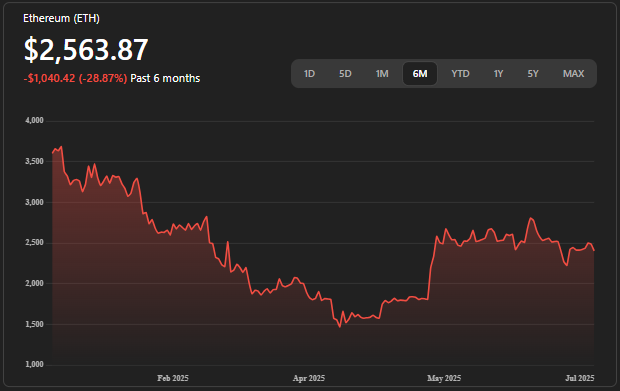Select the active 6M range tab
Viewport: 620px width, 391px height.
pyautogui.click(x=420, y=74)
